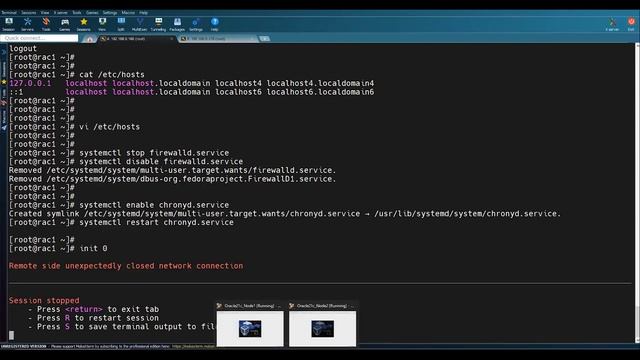Expand the collapsed sidebar arrow at top
Viewport: 640px width, 360px height.
coord(4,52)
